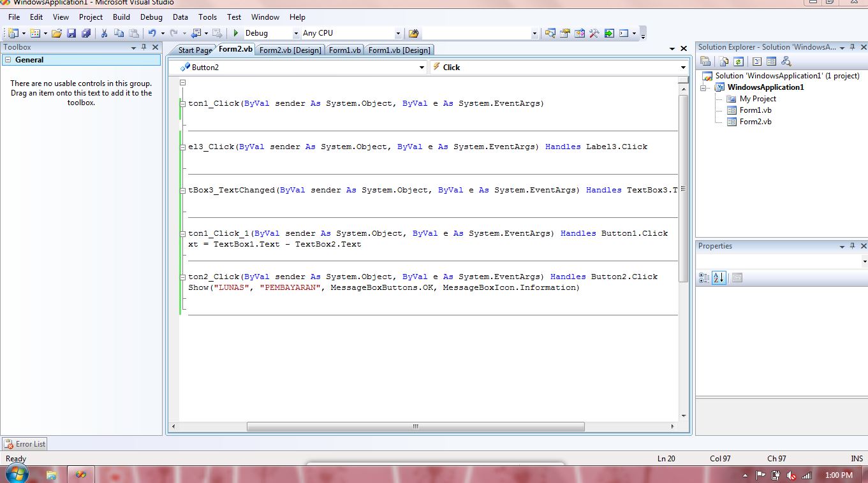Image resolution: width=868 pixels, height=483 pixels.
Task: Switch to the Form1.vb tab
Action: tap(345, 50)
